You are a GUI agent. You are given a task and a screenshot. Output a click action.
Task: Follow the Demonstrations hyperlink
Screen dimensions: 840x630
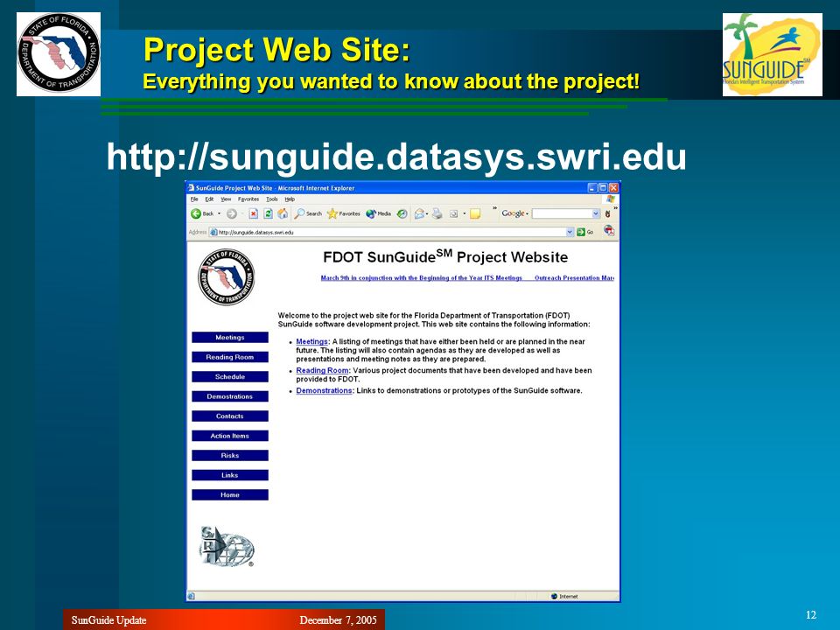point(324,390)
